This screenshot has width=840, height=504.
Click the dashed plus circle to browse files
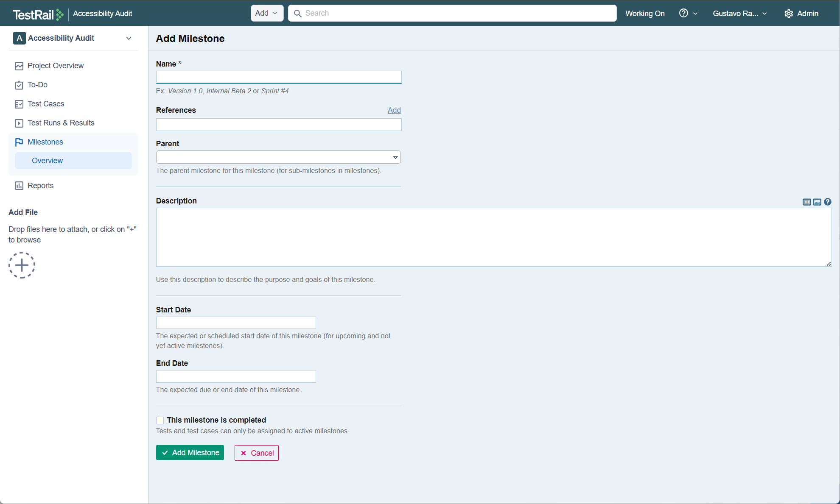22,265
